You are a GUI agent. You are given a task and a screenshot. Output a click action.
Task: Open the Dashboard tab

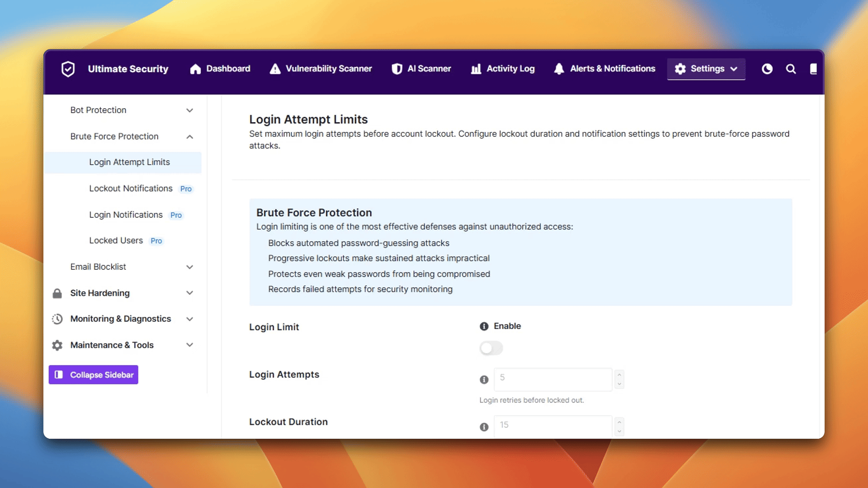[220, 69]
